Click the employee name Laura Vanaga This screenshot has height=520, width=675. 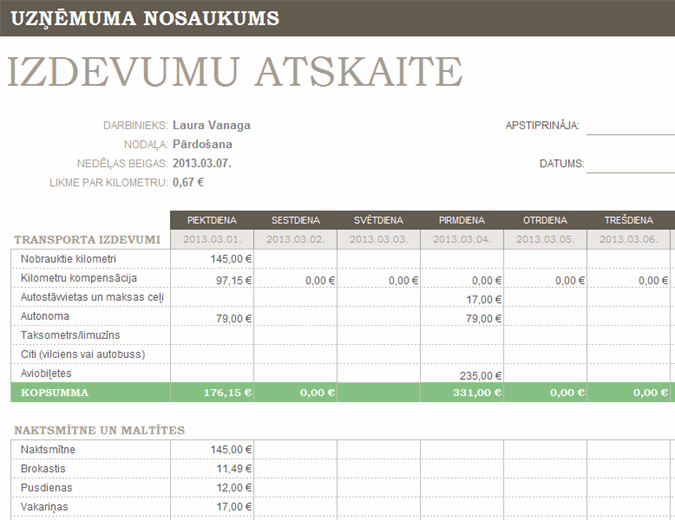click(211, 126)
